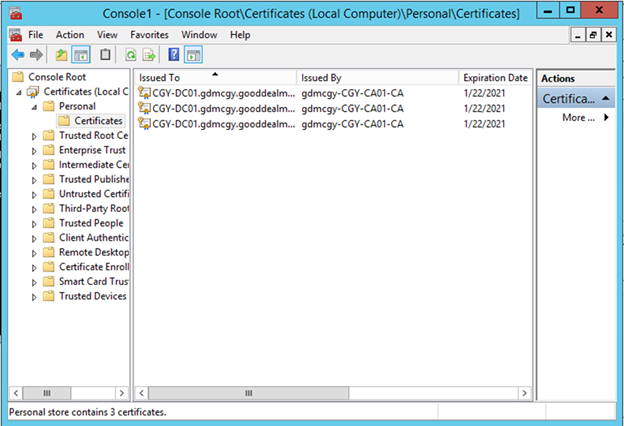Click the clipboard Paste toolbar icon
The width and height of the screenshot is (624, 426).
pos(105,55)
